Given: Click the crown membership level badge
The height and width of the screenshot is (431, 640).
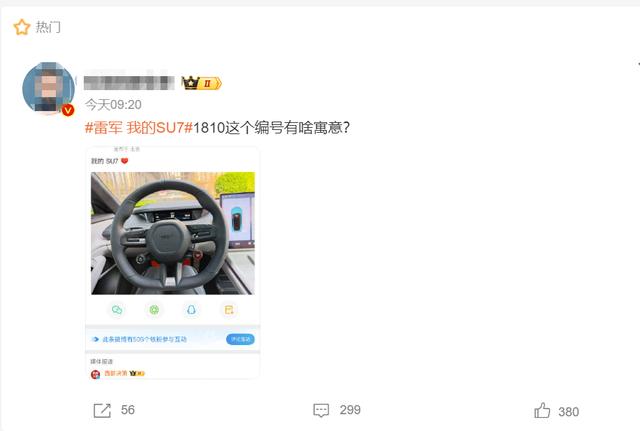Looking at the screenshot, I should click(202, 83).
